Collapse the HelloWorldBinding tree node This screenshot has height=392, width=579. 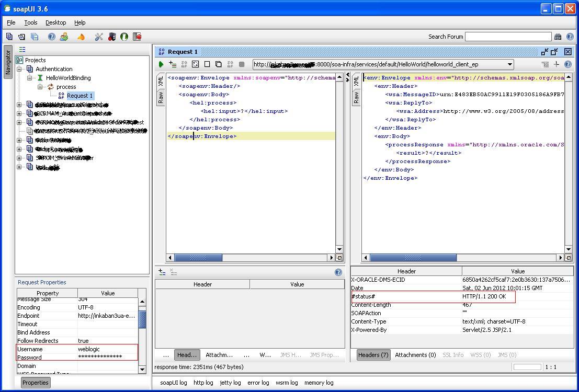point(30,77)
